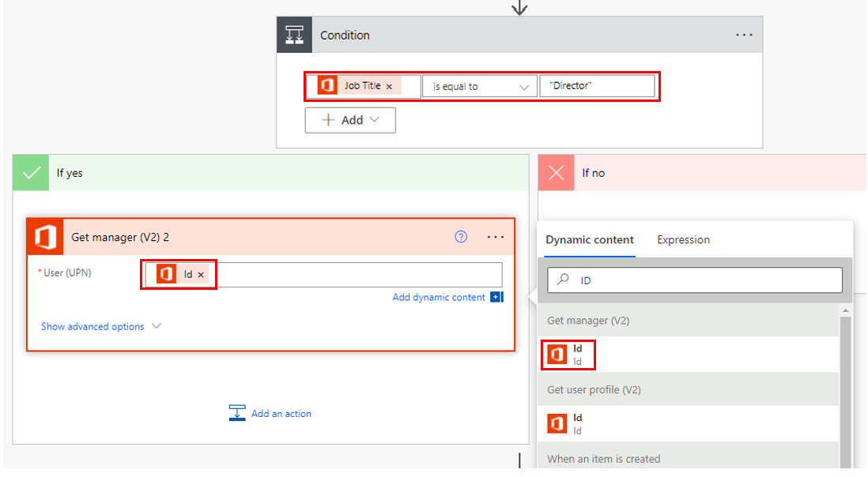Screen dimensions: 868x477
Task: Click the Condition flowchart icon in the Condition header
Action: (x=294, y=35)
